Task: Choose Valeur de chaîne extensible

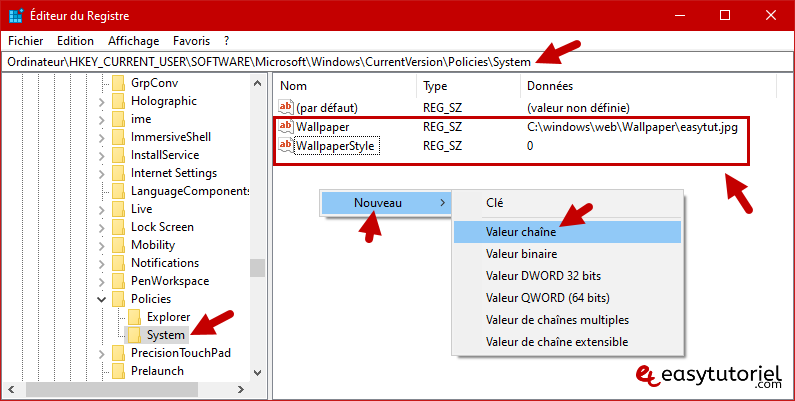Action: tap(567, 342)
